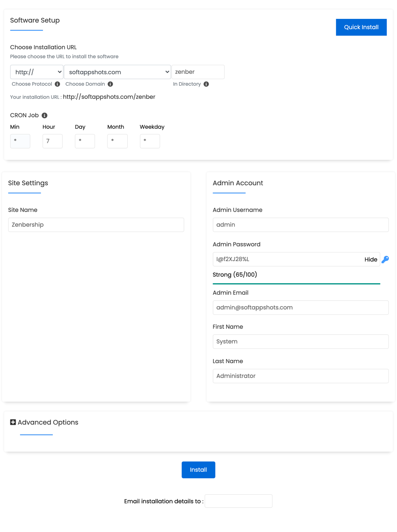The height and width of the screenshot is (532, 397).
Task: Click the CRON Job label
Action: click(x=24, y=115)
